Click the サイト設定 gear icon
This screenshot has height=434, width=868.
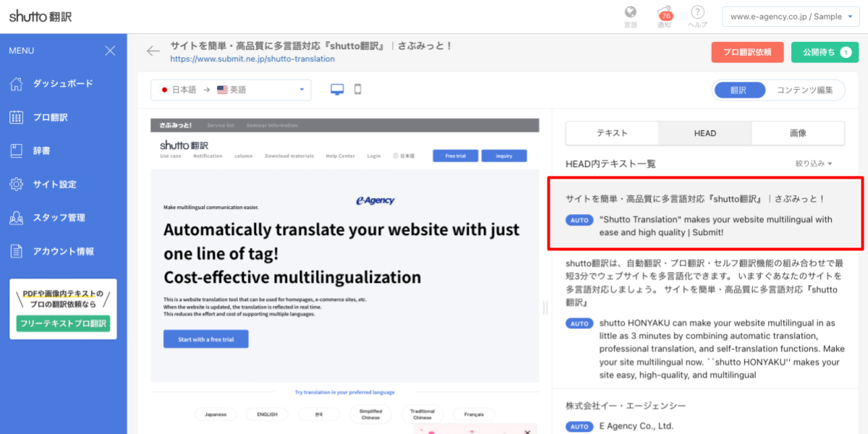[x=17, y=184]
